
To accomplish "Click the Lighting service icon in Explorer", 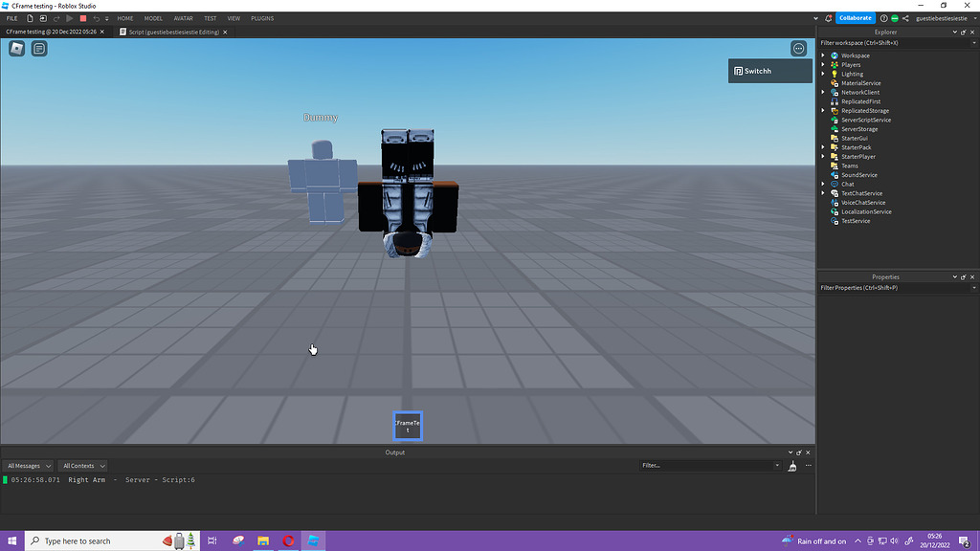I will (834, 74).
